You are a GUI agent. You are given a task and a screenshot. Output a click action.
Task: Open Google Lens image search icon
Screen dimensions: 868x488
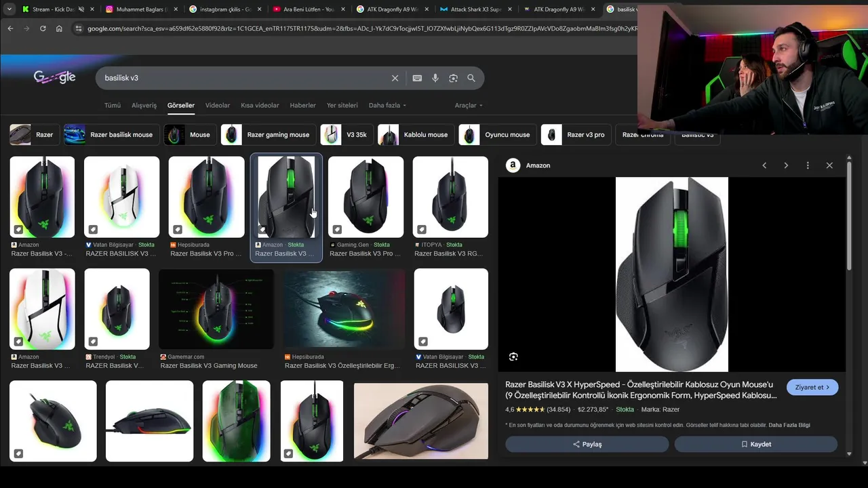point(453,78)
